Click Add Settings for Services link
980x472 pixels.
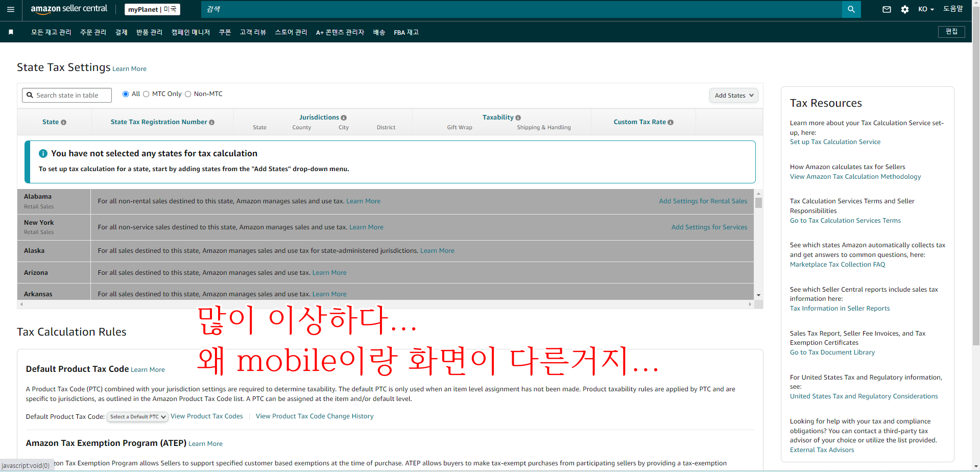click(709, 227)
